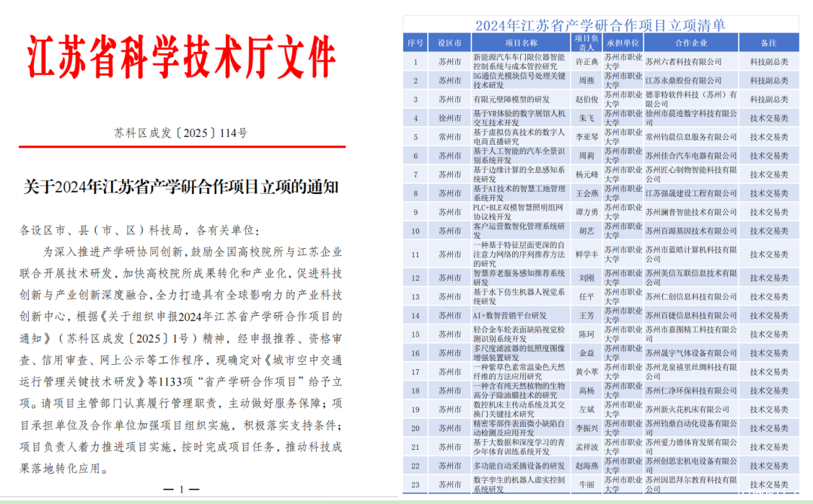Click 徐州市 in row 4
The width and height of the screenshot is (813, 504).
tap(449, 118)
